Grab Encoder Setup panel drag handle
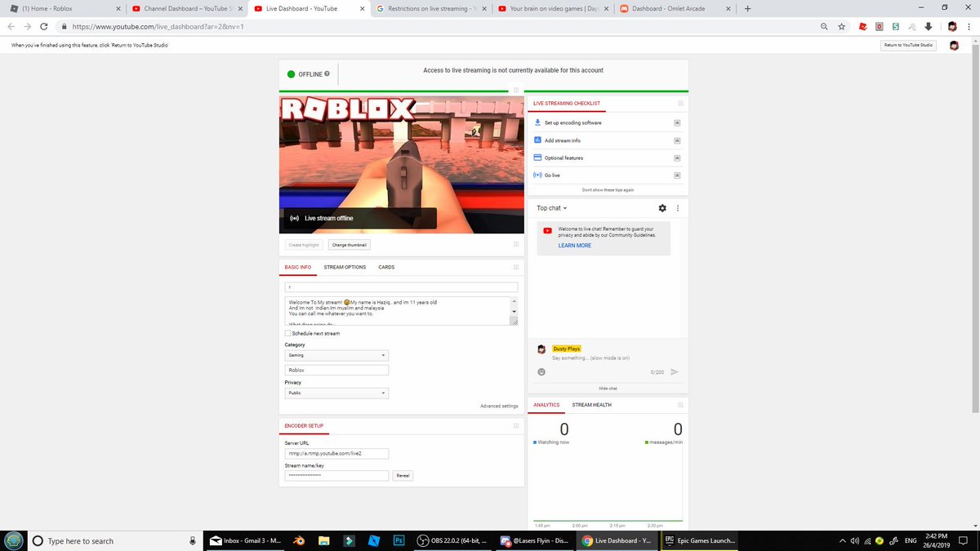Image resolution: width=980 pixels, height=551 pixels. click(x=515, y=425)
